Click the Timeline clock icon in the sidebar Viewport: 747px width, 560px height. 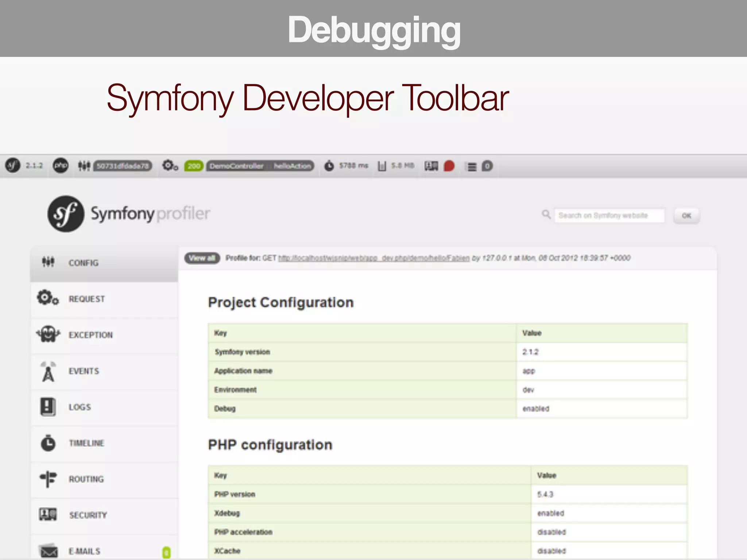[48, 443]
